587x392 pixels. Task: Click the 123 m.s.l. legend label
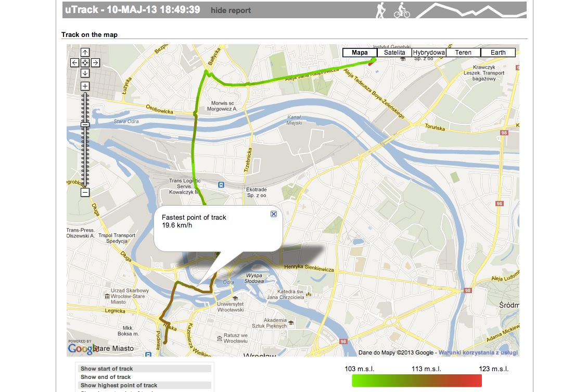494,369
